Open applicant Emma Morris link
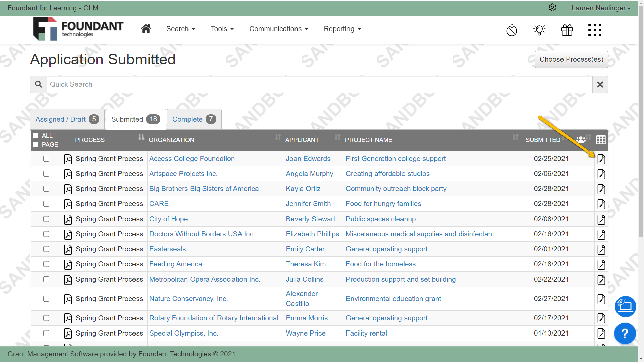The width and height of the screenshot is (644, 362). 307,318
